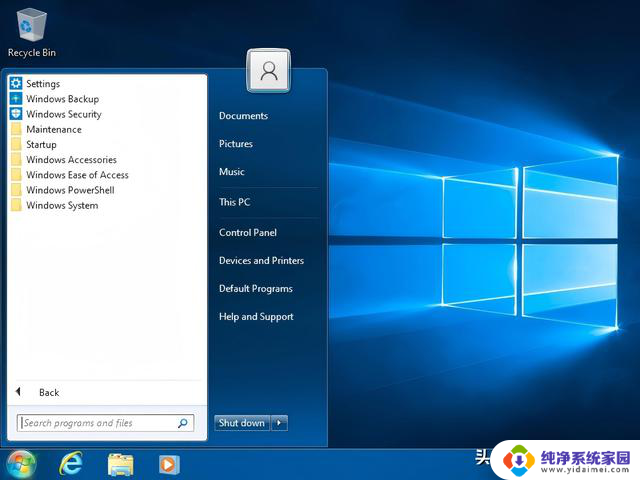The height and width of the screenshot is (480, 640).
Task: Click the user account picture
Action: click(269, 71)
